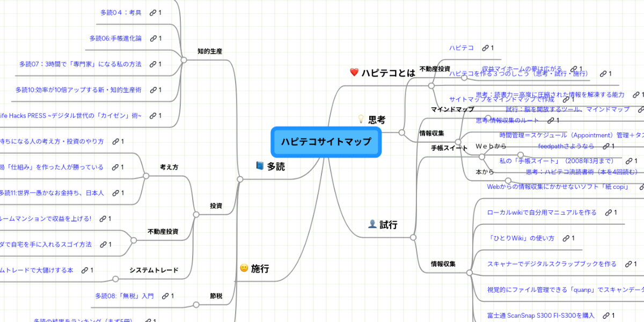Click the light bulb icon beside 思考
This screenshot has width=644, height=322.
[x=362, y=119]
